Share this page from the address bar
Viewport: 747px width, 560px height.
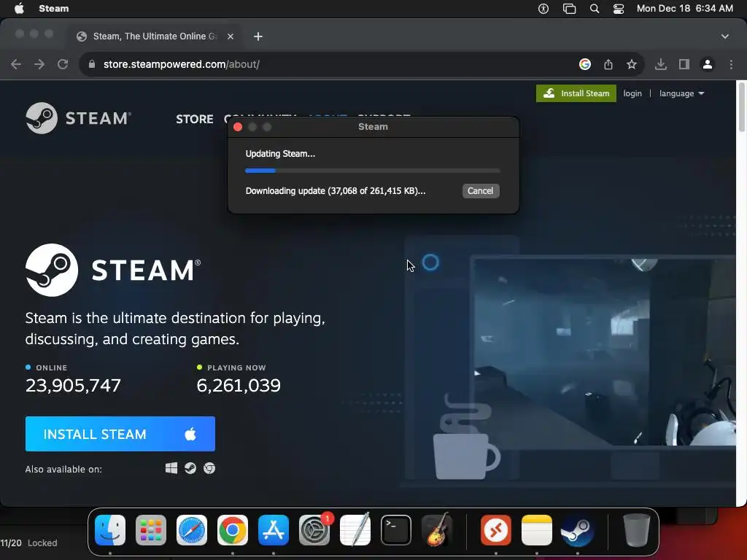coord(608,64)
